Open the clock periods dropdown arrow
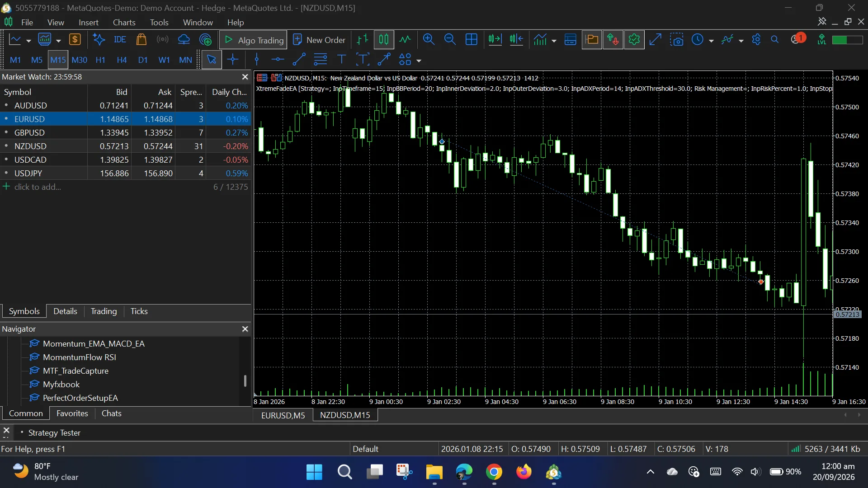 [711, 41]
